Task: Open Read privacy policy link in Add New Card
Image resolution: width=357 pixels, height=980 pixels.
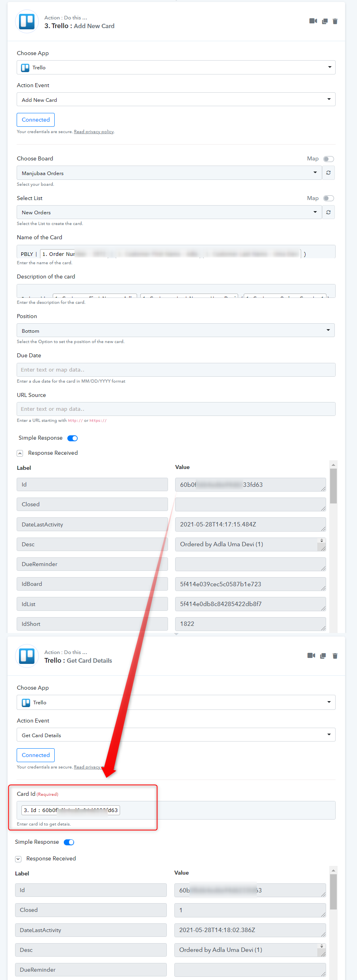Action: pyautogui.click(x=94, y=132)
